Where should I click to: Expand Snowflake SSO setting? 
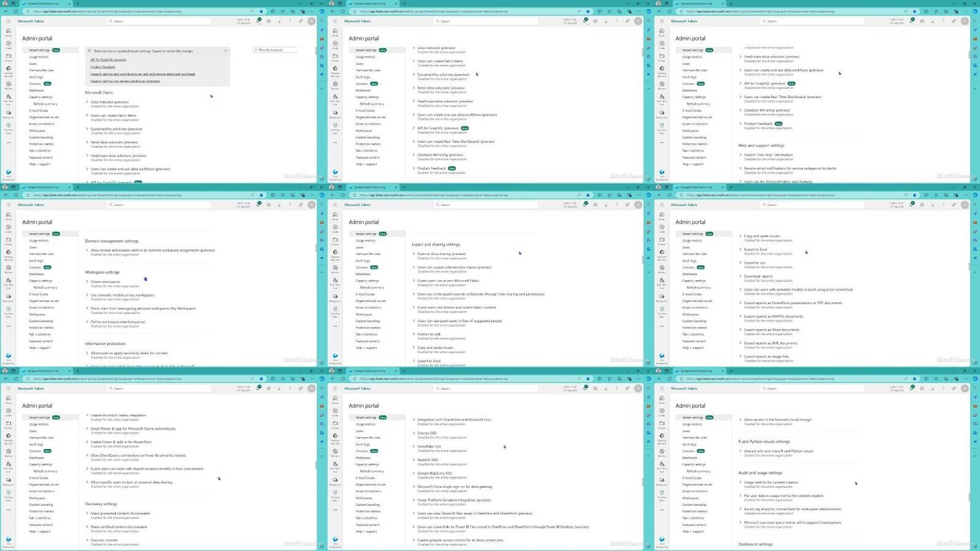[414, 446]
